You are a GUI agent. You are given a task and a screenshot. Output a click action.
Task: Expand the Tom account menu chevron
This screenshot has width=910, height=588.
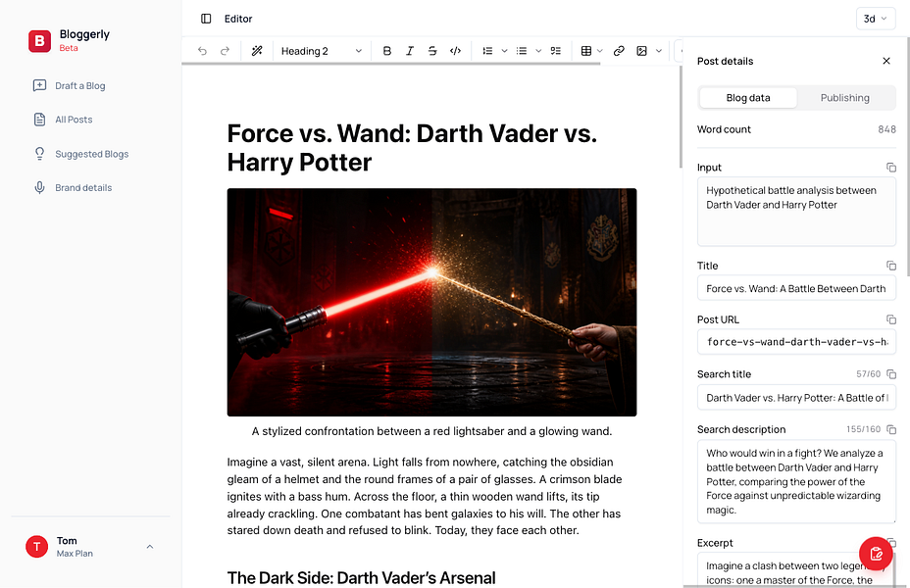150,546
